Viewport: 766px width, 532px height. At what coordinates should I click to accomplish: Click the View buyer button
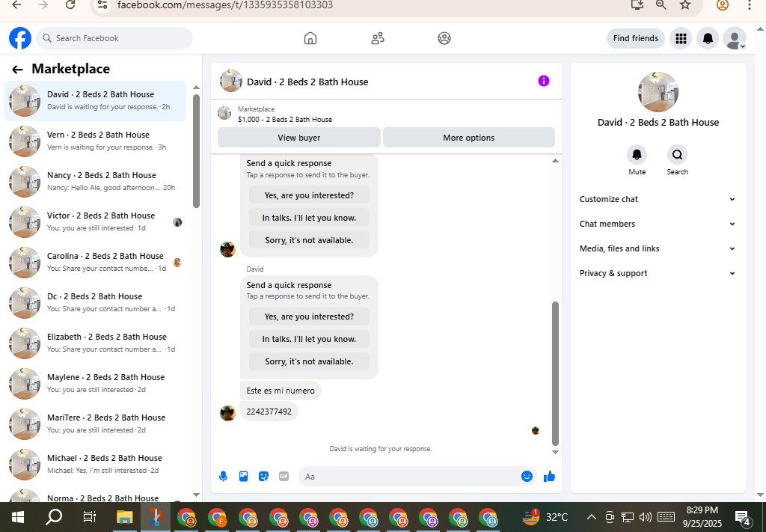[x=299, y=138]
